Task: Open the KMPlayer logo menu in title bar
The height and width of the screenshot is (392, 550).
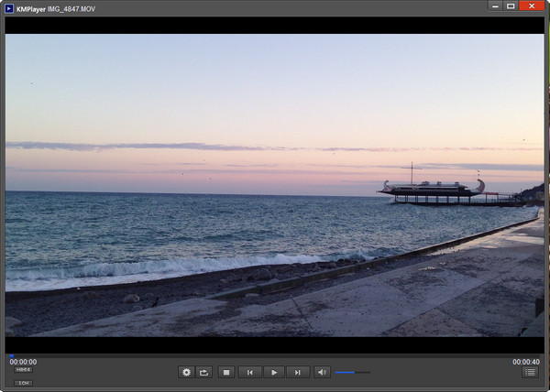Action: [x=9, y=7]
